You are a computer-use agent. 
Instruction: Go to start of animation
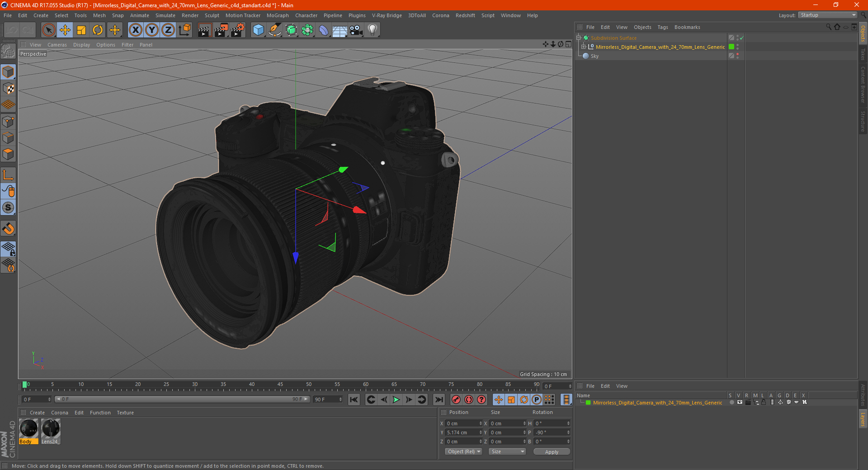click(354, 399)
